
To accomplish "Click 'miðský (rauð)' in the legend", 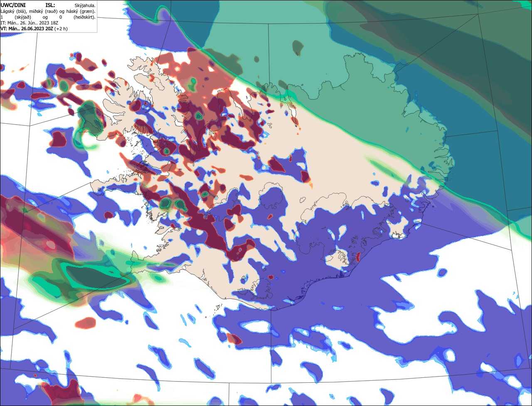I will [43, 12].
